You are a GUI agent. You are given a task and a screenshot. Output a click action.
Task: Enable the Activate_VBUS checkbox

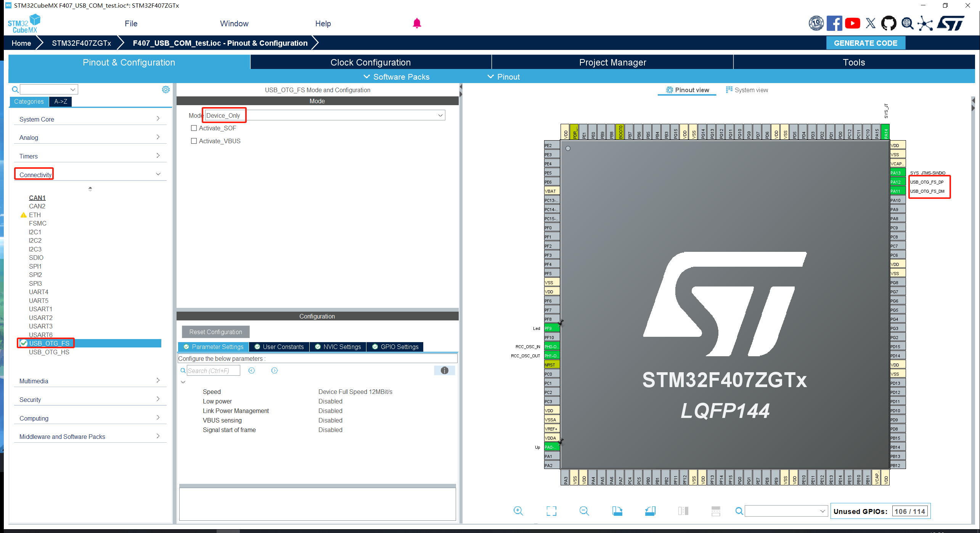pos(194,141)
